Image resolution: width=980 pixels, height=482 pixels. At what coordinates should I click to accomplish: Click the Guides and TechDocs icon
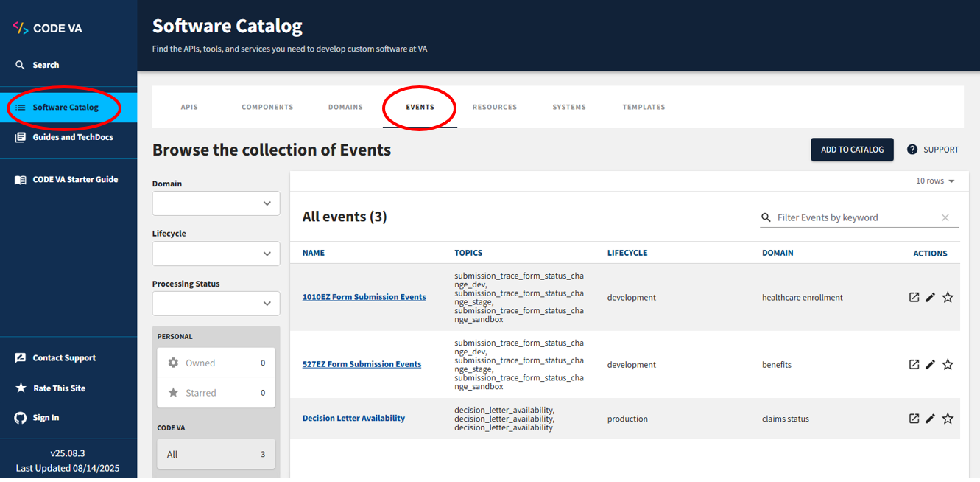click(x=20, y=137)
